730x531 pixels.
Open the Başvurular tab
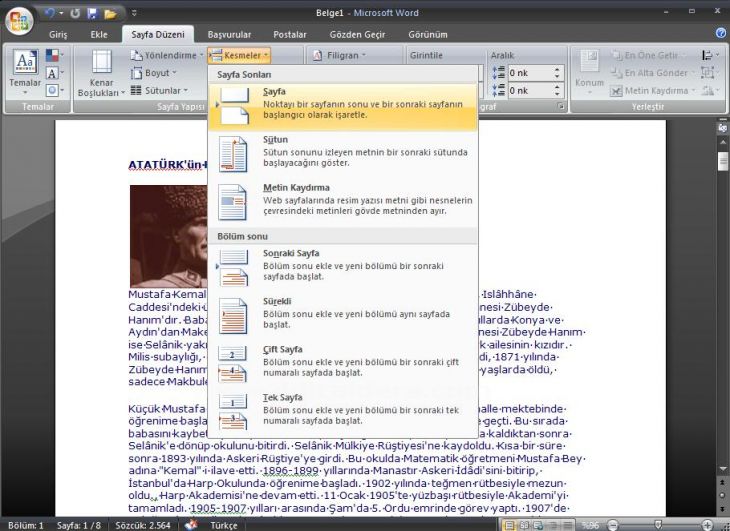pyautogui.click(x=229, y=34)
